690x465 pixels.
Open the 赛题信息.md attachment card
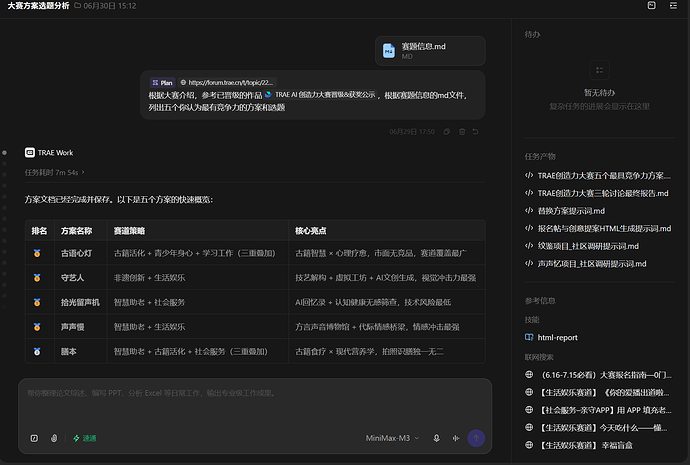click(x=430, y=51)
